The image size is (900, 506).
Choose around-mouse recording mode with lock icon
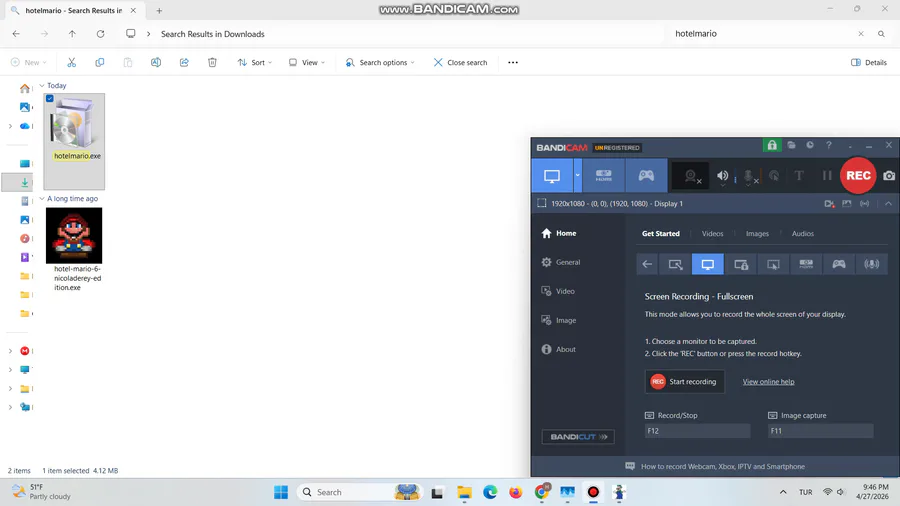741,264
